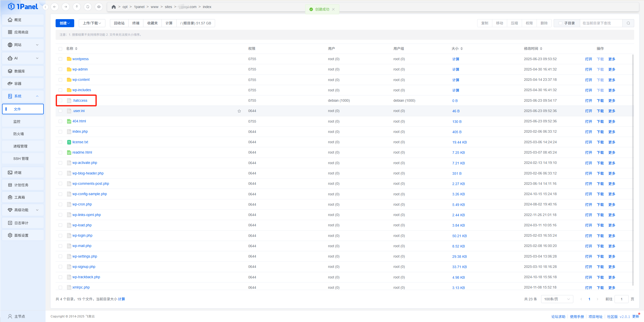Screen dimensions: 644x322
Task: Open the wp-config-sample.php file link
Action: pyautogui.click(x=90, y=194)
